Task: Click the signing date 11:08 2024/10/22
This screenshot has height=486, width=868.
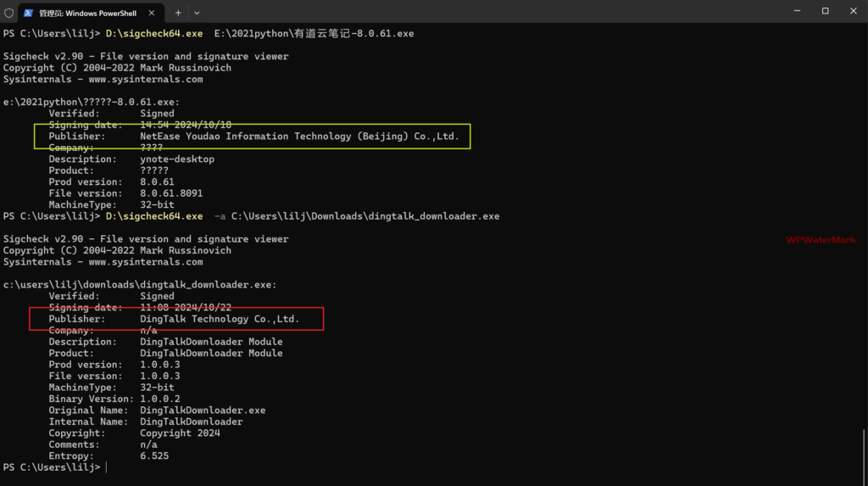Action: (x=186, y=307)
